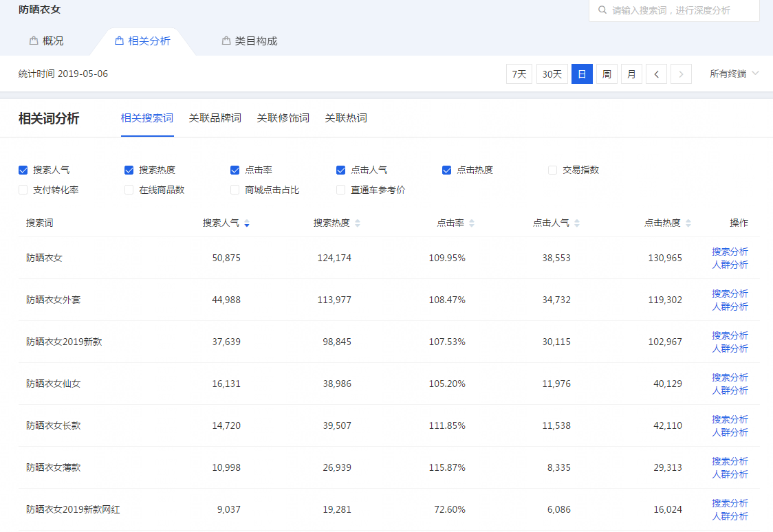Screen dimensions: 773x532
Task: Open 人群分析 for 防晒衣女长款
Action: 730,432
